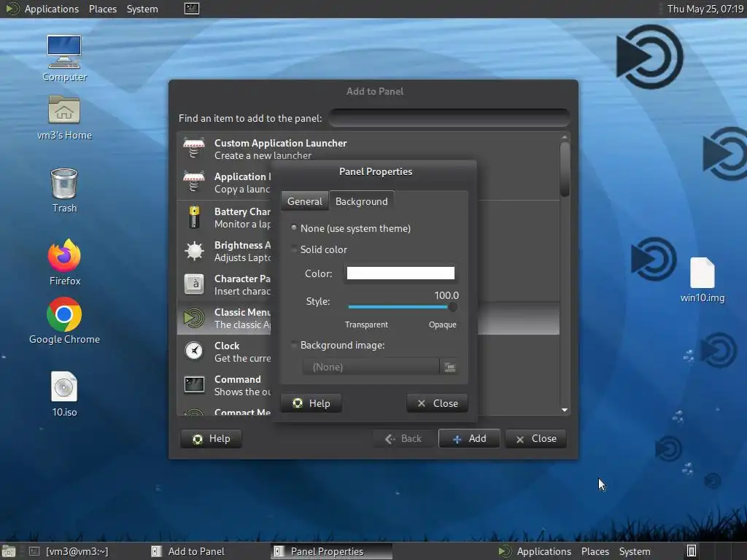Select the Battery Charge Monitor applet icon

click(194, 217)
